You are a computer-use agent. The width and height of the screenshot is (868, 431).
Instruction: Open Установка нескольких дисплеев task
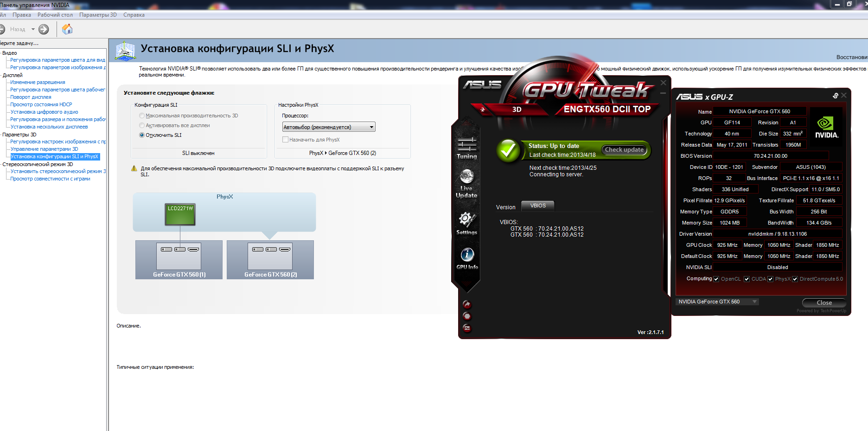click(49, 127)
